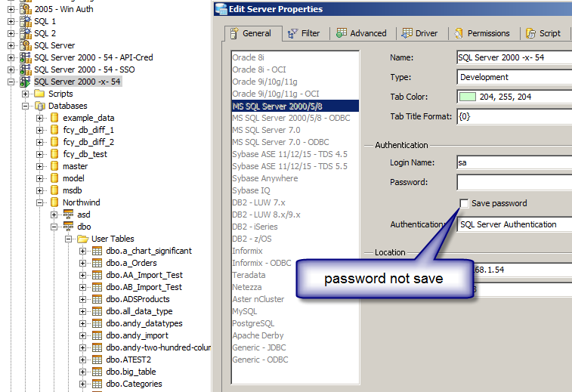This screenshot has width=572, height=392.
Task: Select the dbo.andy_datatypes table row
Action: click(144, 323)
